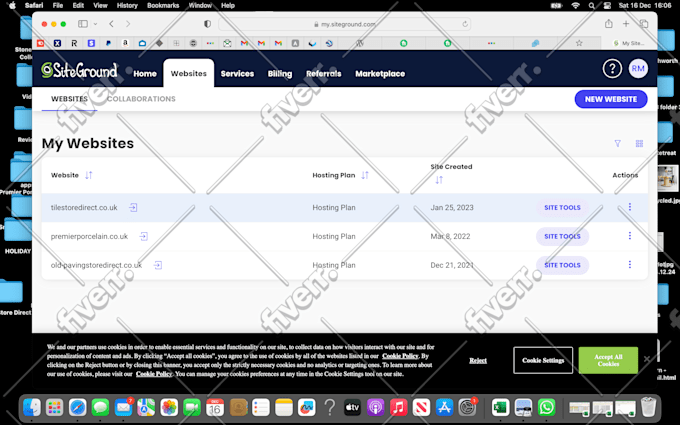Click the SiteGround logo
This screenshot has width=680, height=425.
[x=79, y=70]
